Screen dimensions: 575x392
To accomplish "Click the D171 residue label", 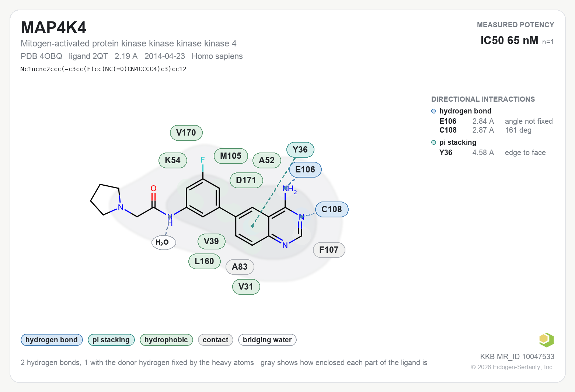I will (246, 180).
